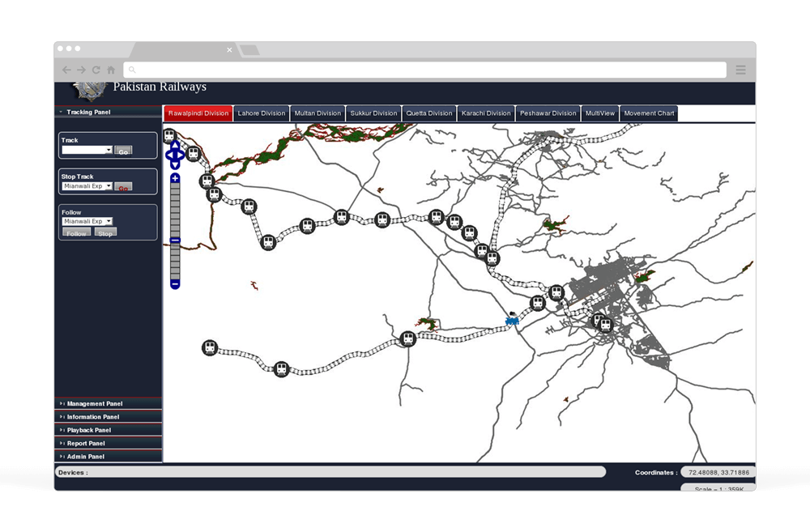The image size is (810, 532).
Task: Open the browser home page icon
Action: pyautogui.click(x=111, y=70)
